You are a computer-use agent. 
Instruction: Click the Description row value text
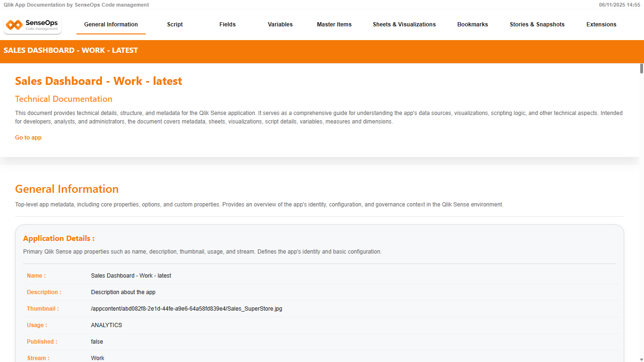click(x=123, y=292)
